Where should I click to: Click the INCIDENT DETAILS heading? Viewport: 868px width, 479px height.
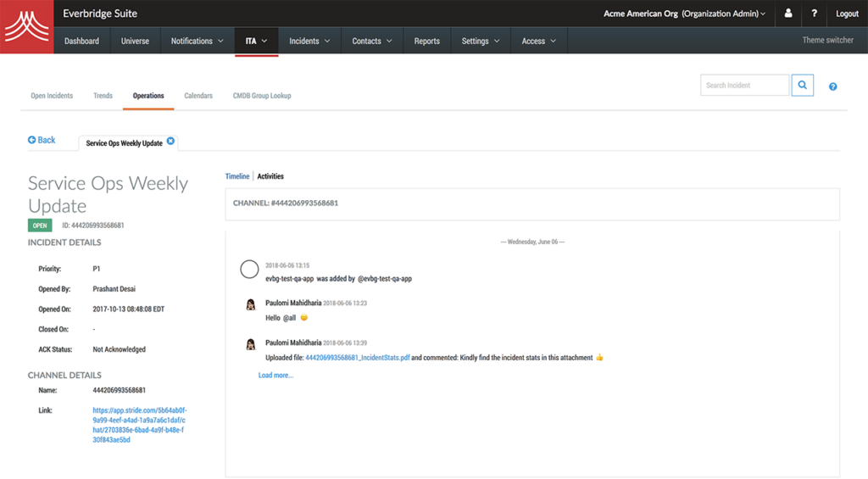point(64,242)
